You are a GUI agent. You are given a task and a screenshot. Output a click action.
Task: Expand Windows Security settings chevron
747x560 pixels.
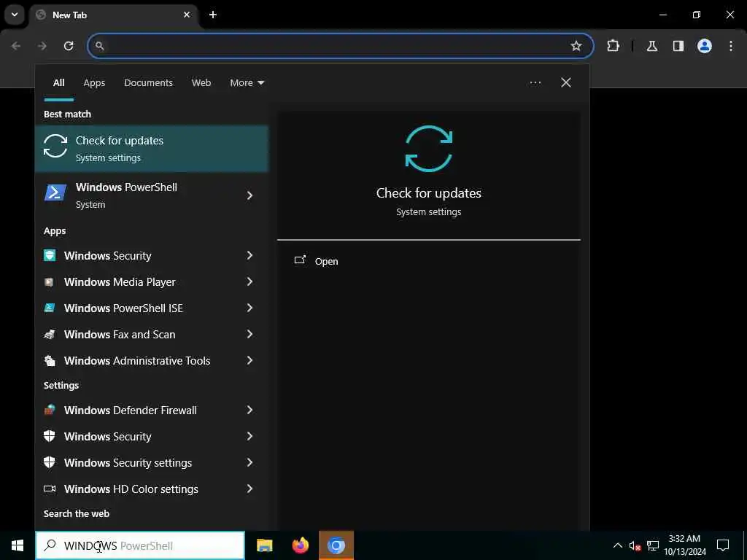point(249,462)
